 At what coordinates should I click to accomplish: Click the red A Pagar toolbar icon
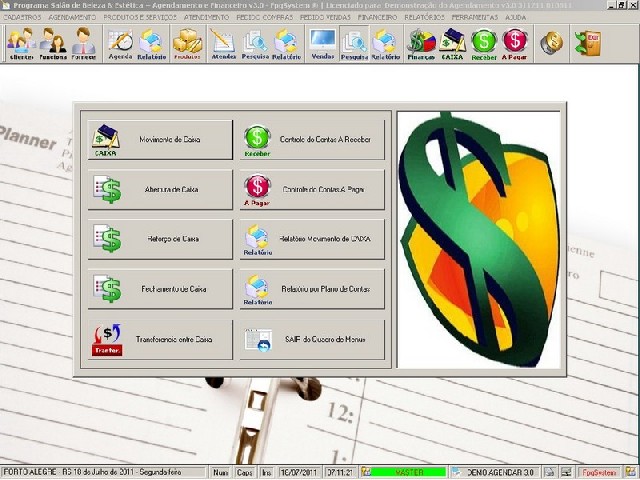pos(515,43)
